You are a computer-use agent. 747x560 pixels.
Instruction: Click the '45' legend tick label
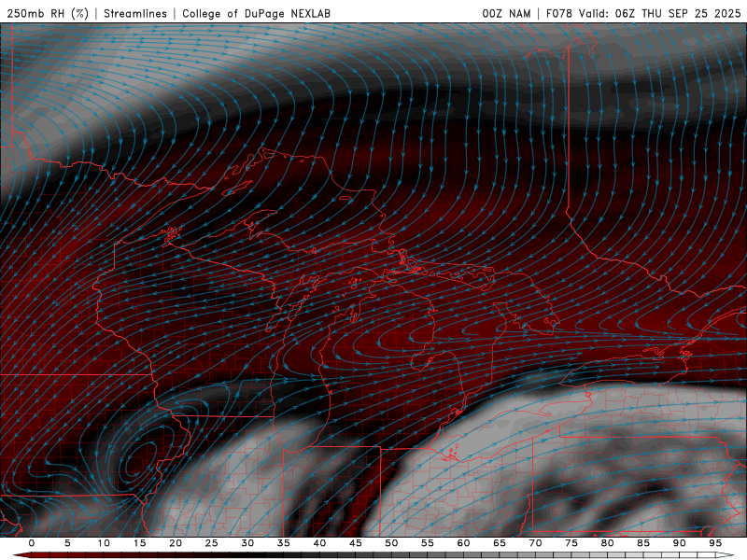[356, 543]
